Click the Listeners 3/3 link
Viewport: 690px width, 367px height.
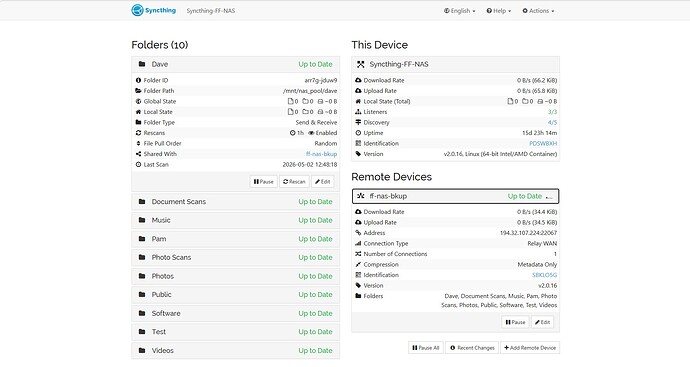click(552, 112)
